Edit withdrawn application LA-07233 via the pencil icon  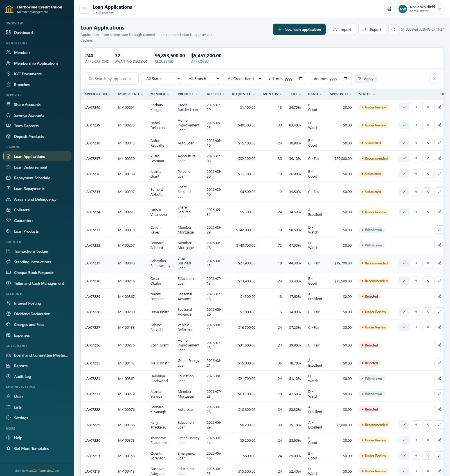pos(439,230)
